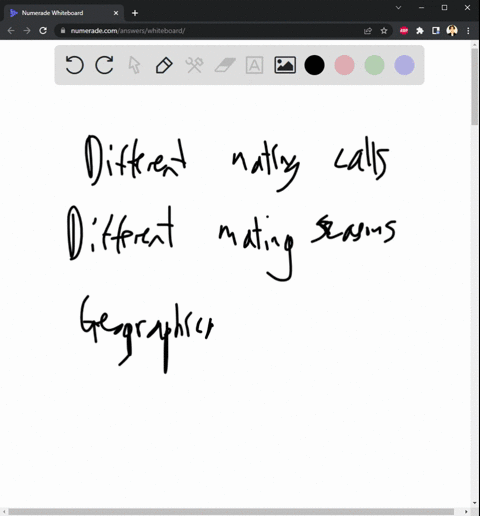
Task: Open a new browser tab
Action: tap(135, 13)
